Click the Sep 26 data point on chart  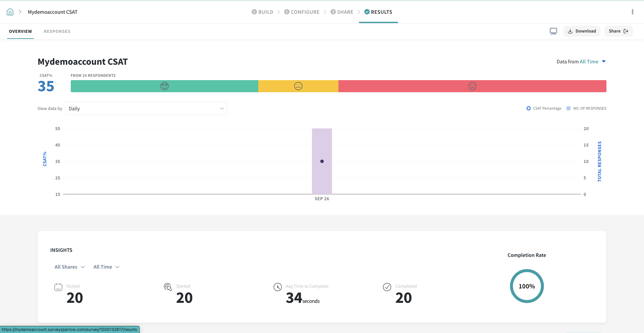pos(322,161)
